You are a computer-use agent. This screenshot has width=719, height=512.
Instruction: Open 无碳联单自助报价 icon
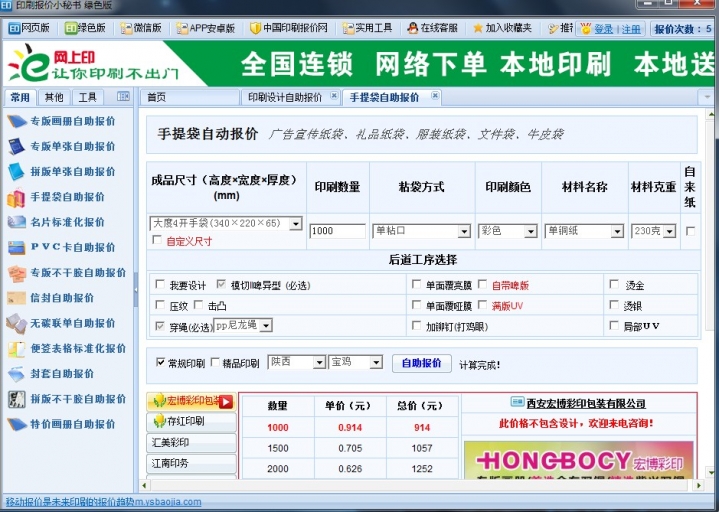pos(17,324)
